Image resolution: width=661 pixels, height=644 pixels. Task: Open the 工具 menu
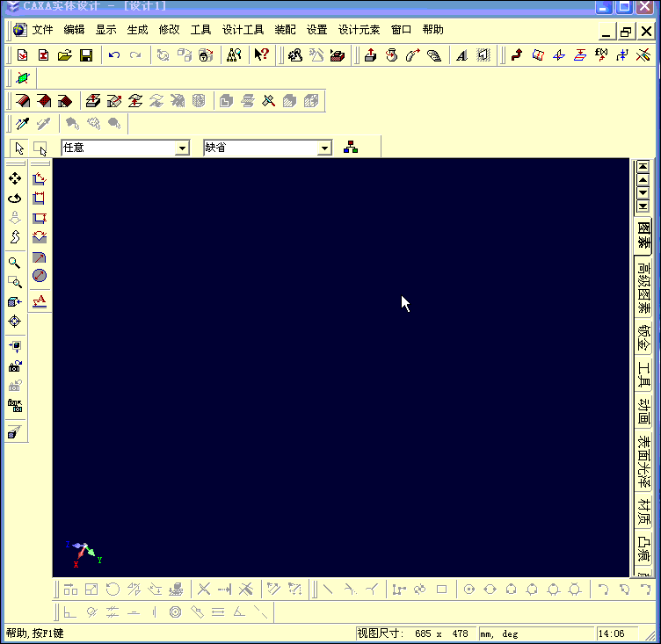coord(200,30)
